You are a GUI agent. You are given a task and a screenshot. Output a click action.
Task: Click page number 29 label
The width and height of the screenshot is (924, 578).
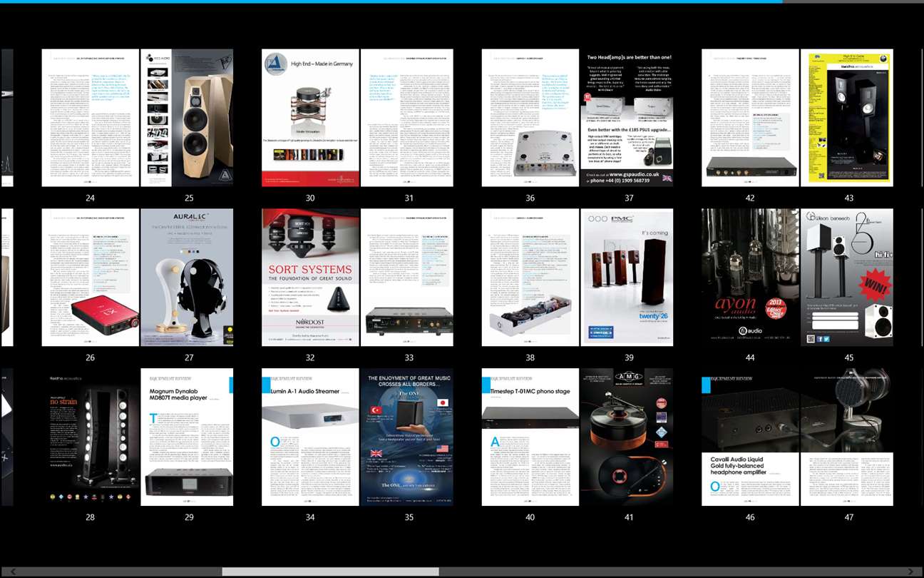[x=189, y=517]
